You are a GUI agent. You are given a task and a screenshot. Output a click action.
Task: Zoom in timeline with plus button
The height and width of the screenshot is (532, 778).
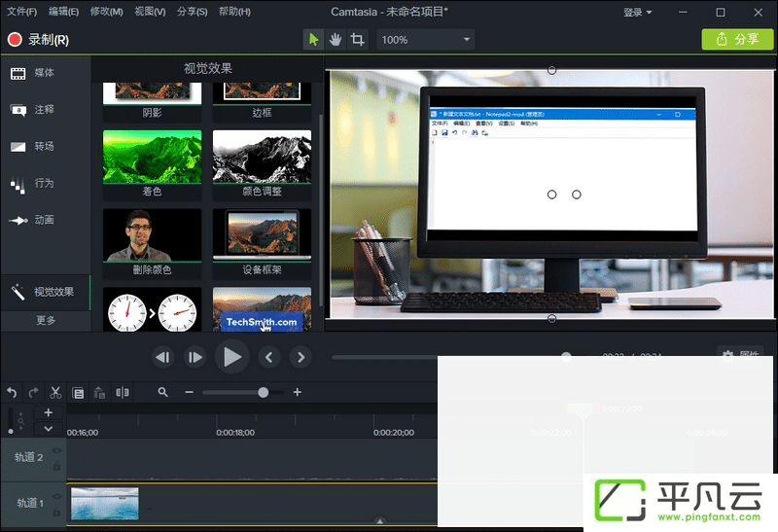298,393
